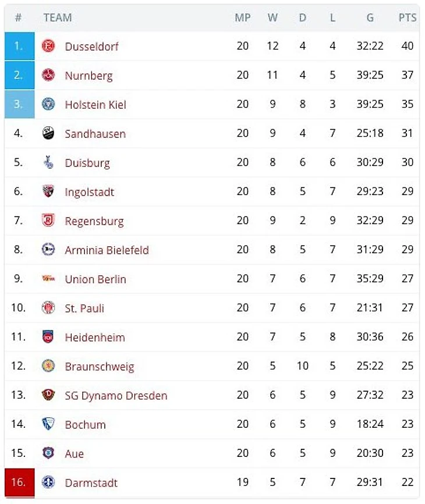Click the Darmstadt club crest icon

click(x=48, y=482)
